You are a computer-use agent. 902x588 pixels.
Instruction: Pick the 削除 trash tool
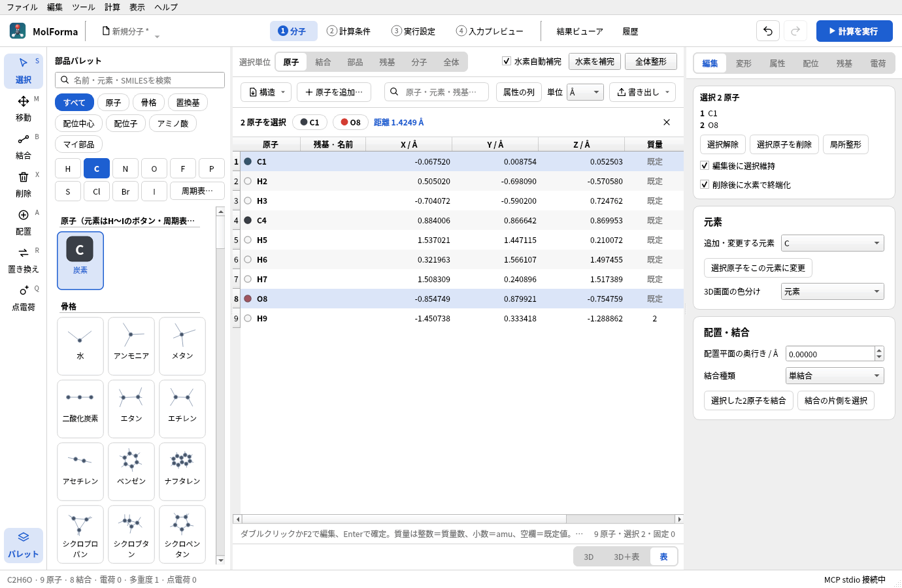pyautogui.click(x=24, y=184)
